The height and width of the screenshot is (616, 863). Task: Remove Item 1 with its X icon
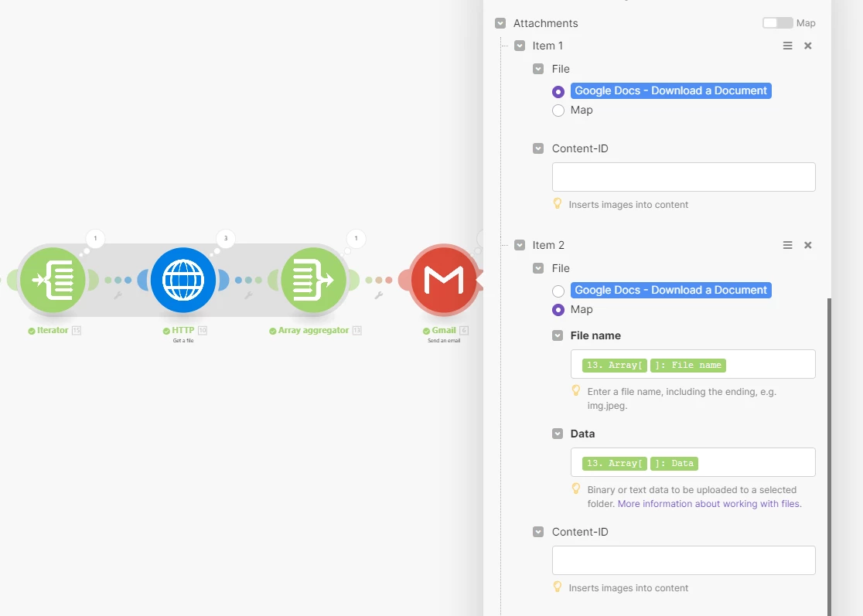(x=808, y=46)
